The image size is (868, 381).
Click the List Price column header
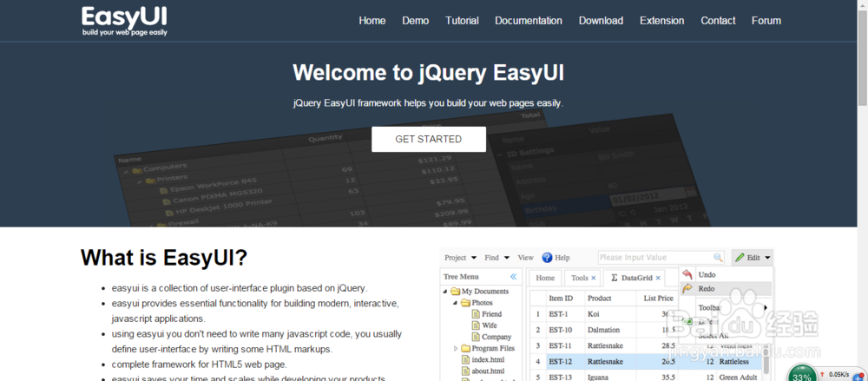click(x=658, y=298)
